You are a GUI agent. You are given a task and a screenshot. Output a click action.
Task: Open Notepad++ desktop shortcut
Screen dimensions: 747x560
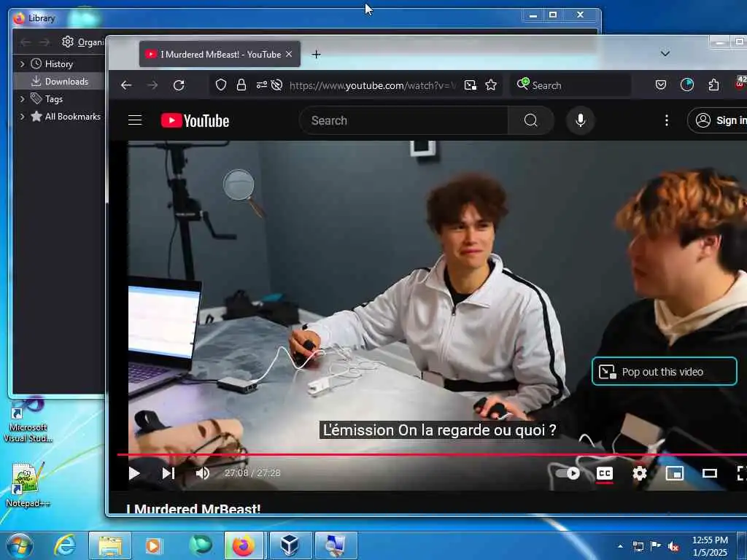point(27,485)
